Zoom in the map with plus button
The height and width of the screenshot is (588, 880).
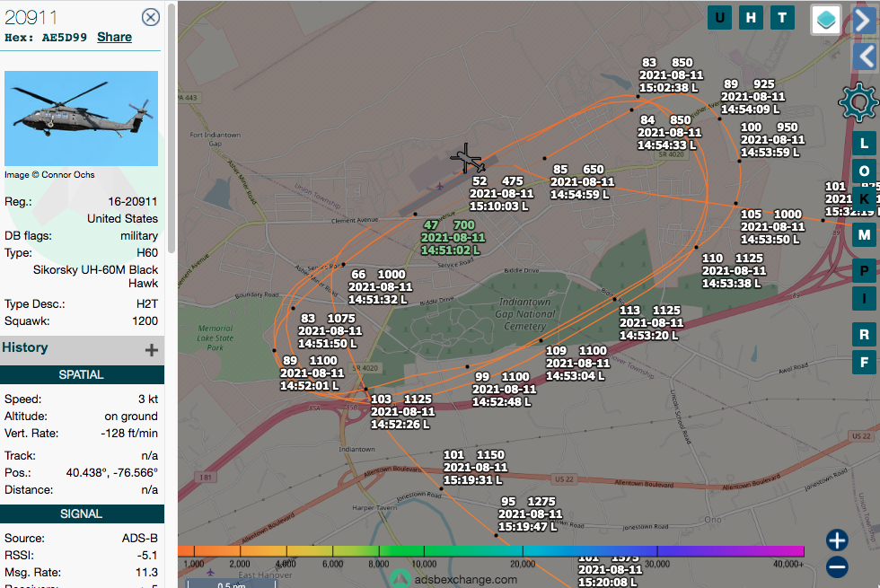837,540
